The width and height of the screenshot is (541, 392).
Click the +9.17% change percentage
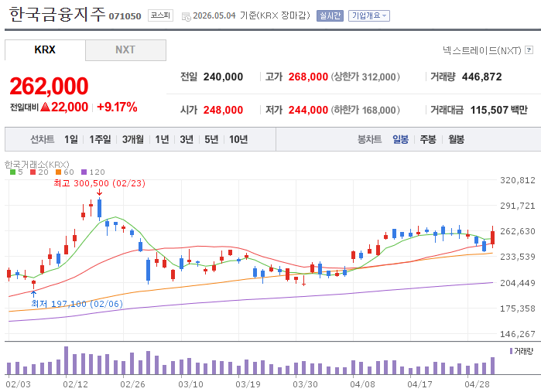(118, 107)
